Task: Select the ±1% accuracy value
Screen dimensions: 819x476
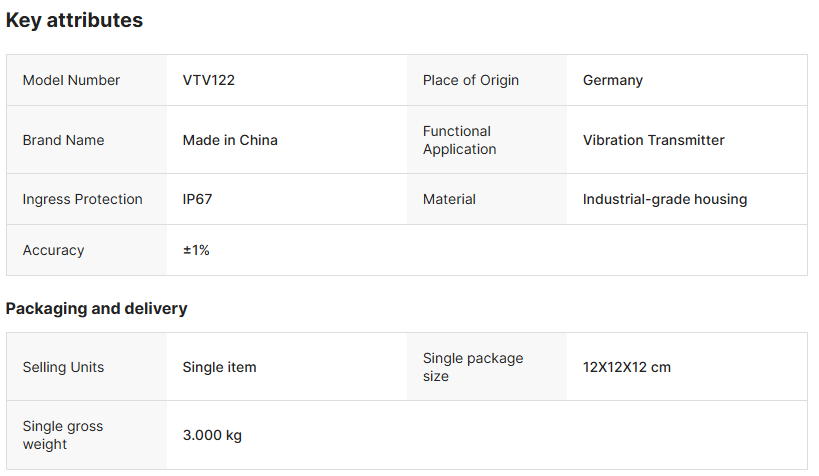Action: (x=196, y=250)
